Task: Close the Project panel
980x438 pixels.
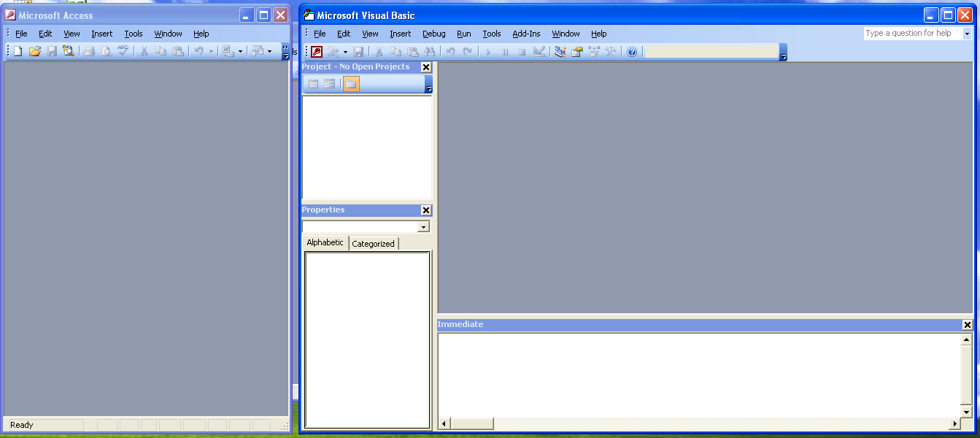Action: click(x=426, y=67)
